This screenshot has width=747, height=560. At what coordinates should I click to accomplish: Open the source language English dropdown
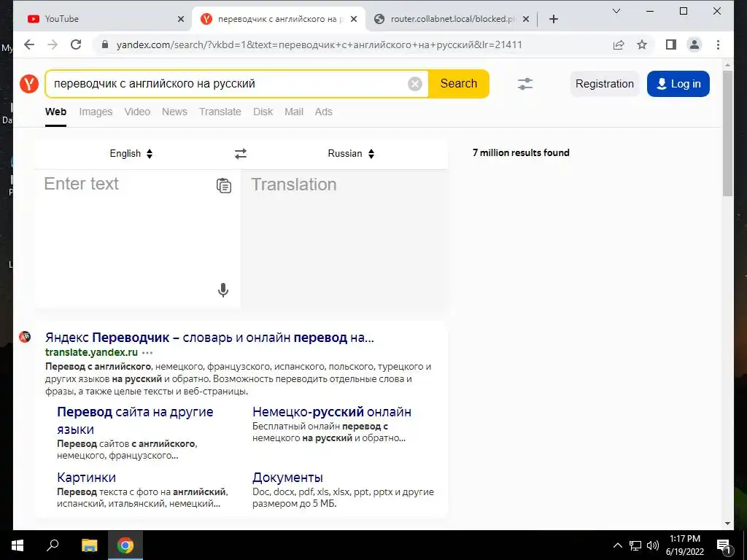coord(131,154)
